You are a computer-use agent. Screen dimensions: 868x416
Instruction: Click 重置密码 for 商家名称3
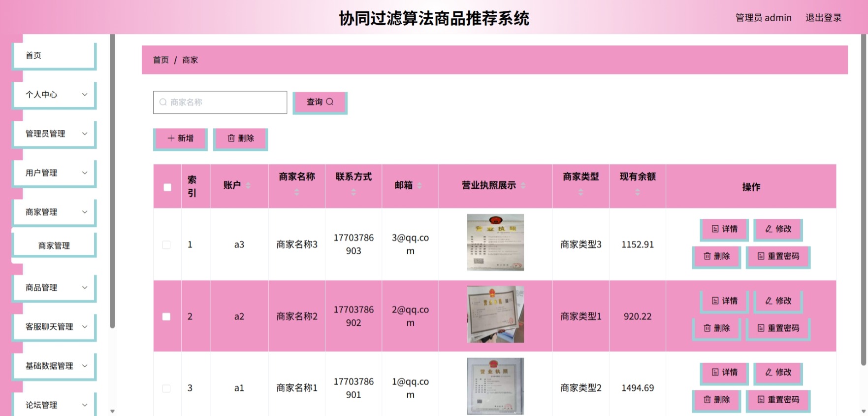[778, 257]
